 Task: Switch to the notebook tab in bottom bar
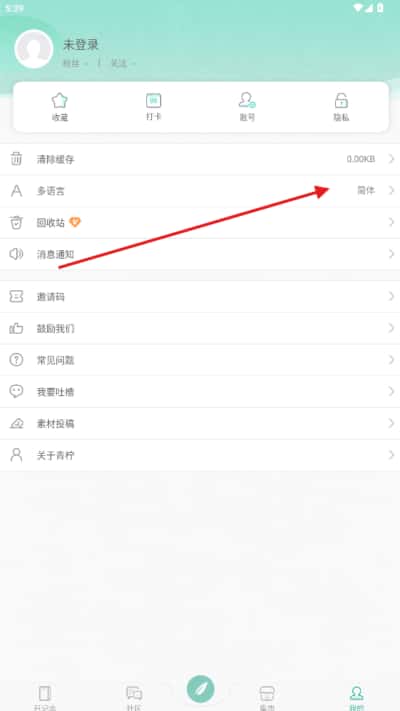tap(44, 697)
